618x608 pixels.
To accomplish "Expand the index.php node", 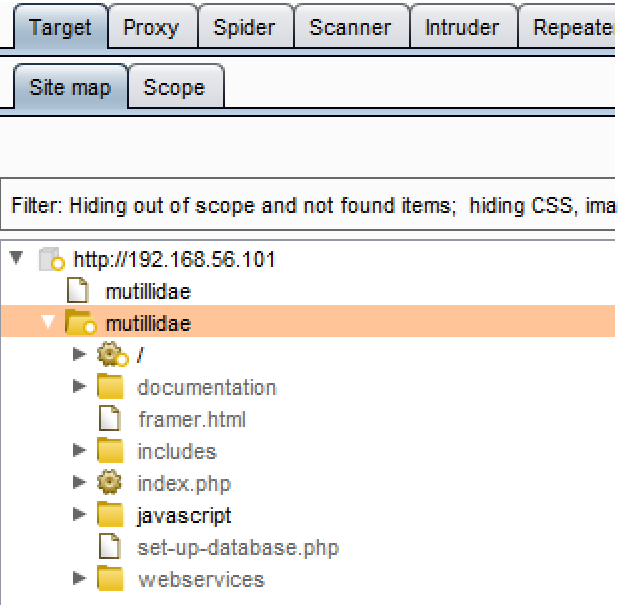I will click(81, 484).
